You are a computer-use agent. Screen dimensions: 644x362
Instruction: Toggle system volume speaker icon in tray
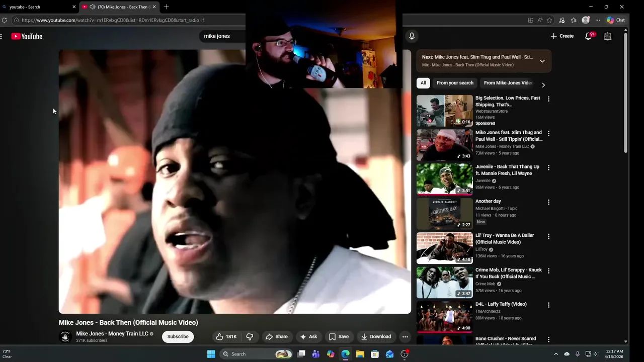(x=596, y=354)
